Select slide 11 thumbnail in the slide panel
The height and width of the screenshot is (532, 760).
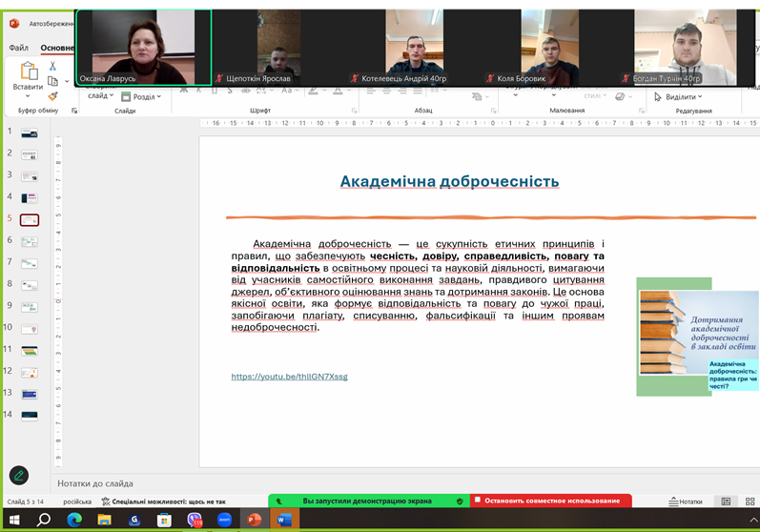30,350
